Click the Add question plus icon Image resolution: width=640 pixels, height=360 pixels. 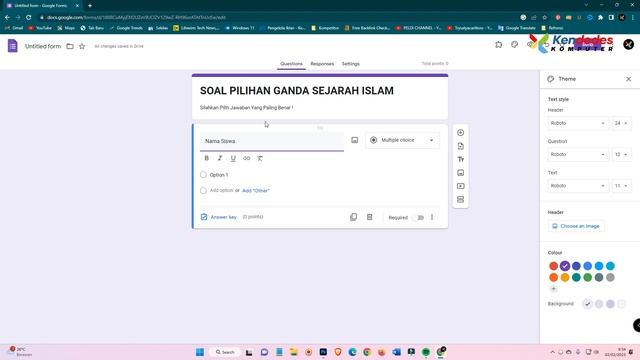[x=460, y=133]
